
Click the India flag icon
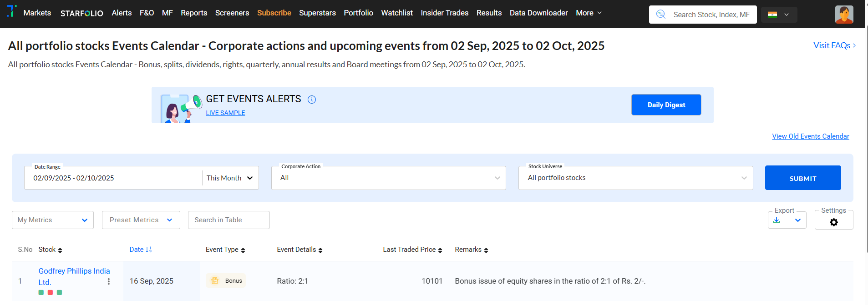click(x=772, y=15)
